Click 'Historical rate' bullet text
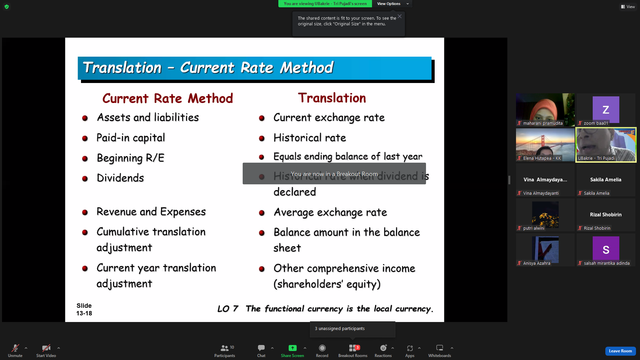Screen dimensions: 640x360 pos(309,138)
